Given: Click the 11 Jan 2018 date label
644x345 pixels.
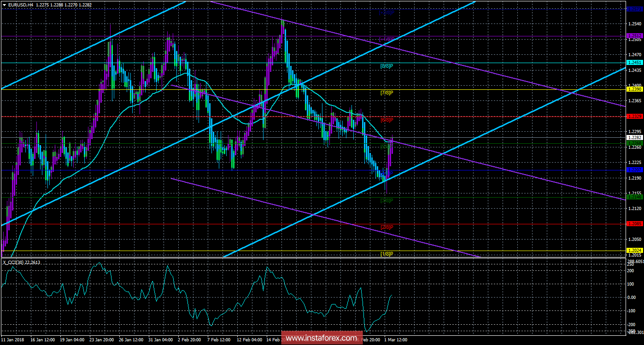Looking at the screenshot, I should coord(12,340).
